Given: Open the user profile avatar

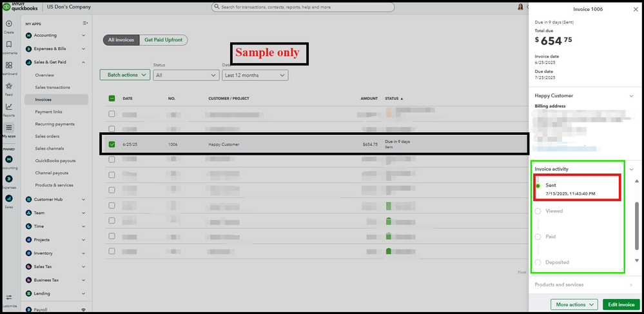Looking at the screenshot, I should (521, 7).
